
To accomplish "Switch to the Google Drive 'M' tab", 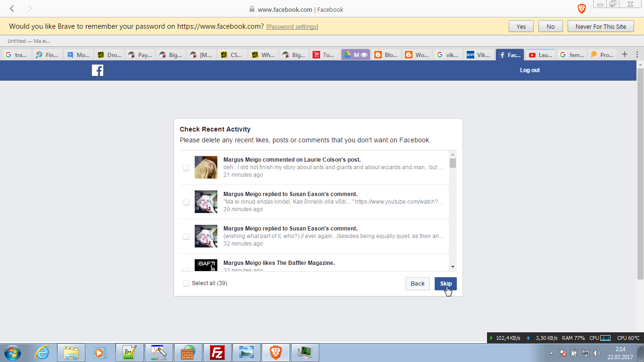I will [x=355, y=55].
